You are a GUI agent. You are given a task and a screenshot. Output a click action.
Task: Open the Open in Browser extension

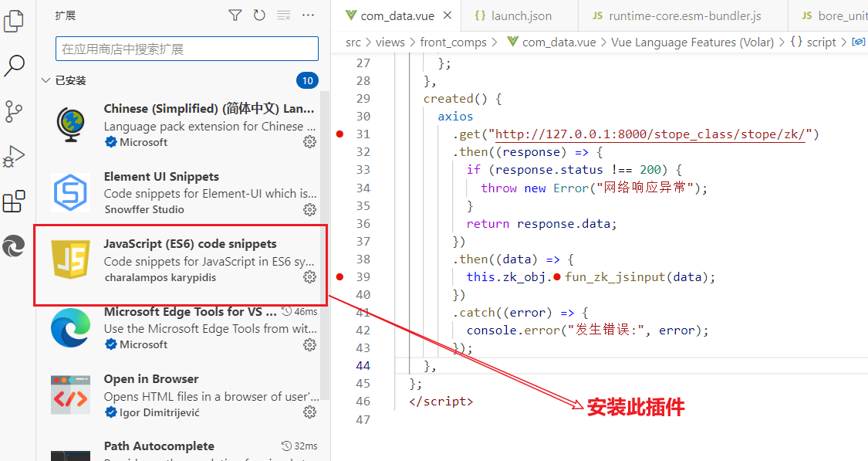click(183, 395)
